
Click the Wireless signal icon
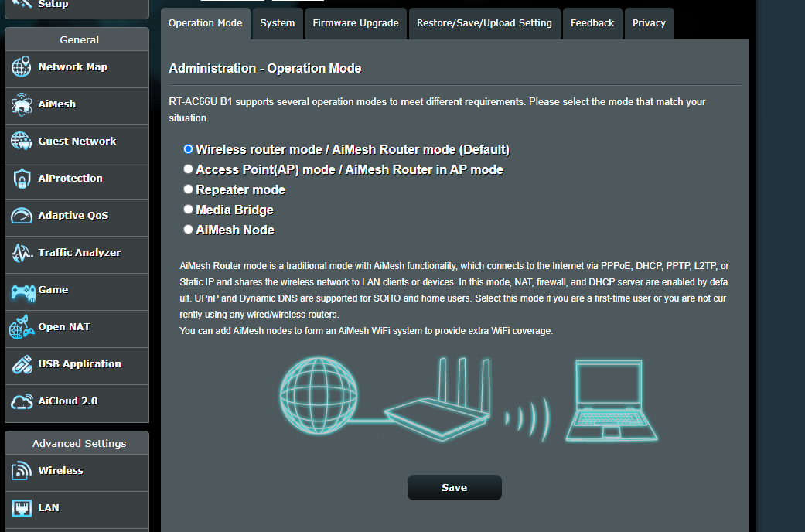point(22,471)
